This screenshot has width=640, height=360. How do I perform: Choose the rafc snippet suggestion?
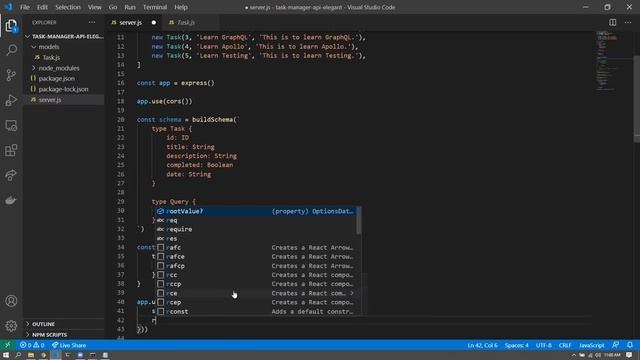(x=256, y=247)
